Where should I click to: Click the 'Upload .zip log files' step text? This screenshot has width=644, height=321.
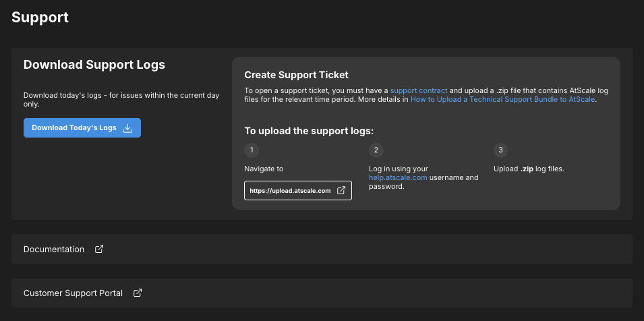pyautogui.click(x=529, y=169)
